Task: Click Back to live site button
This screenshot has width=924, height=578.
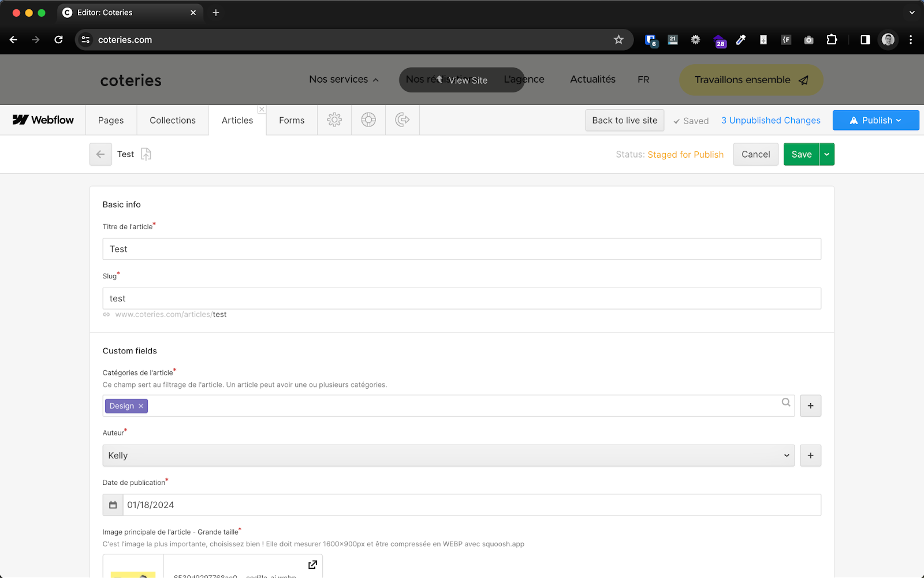Action: [625, 120]
